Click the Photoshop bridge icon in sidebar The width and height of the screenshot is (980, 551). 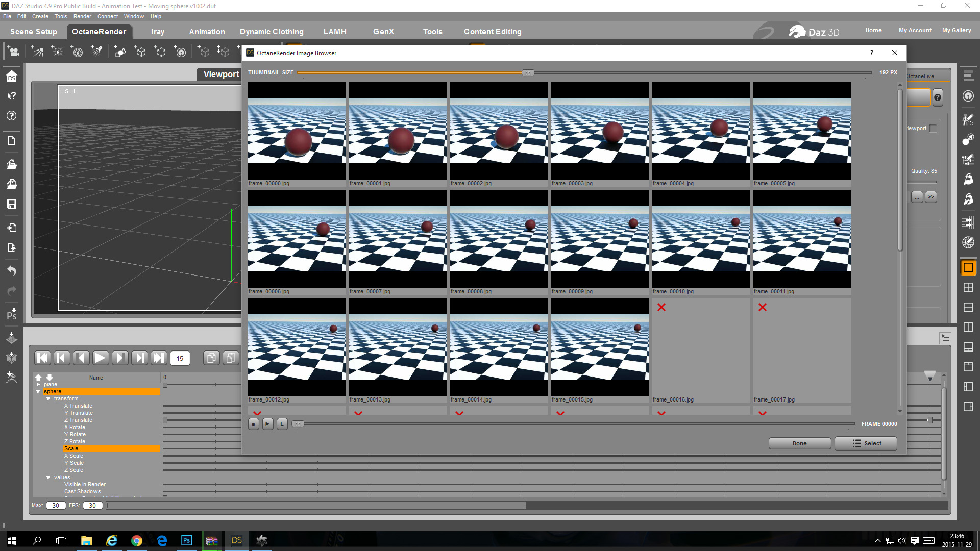pos(11,314)
